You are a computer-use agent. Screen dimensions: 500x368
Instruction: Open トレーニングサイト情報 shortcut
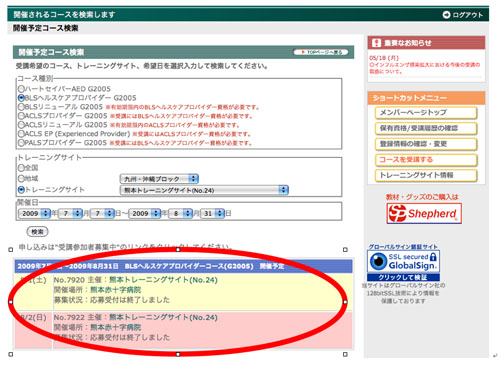(x=426, y=175)
